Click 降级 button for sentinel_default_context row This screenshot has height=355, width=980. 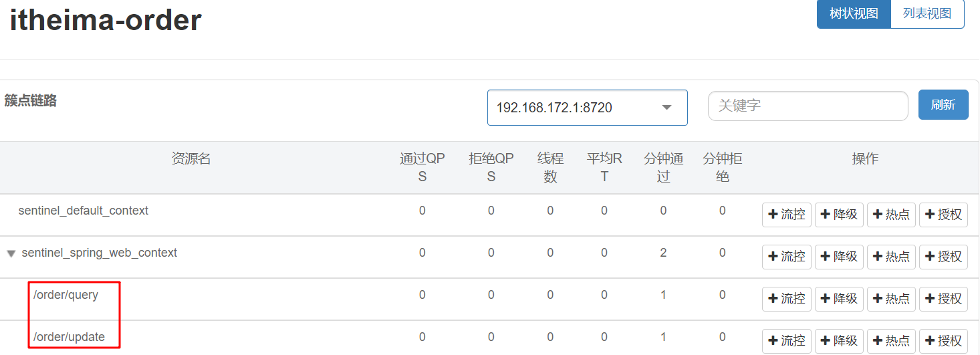tap(839, 215)
